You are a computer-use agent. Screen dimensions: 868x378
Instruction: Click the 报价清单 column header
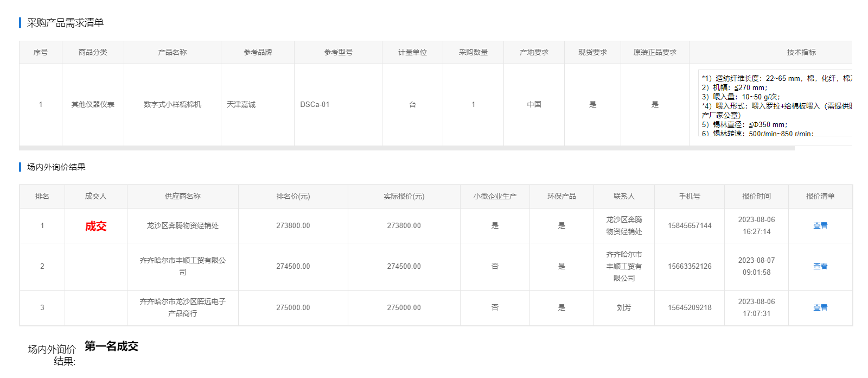pos(820,196)
